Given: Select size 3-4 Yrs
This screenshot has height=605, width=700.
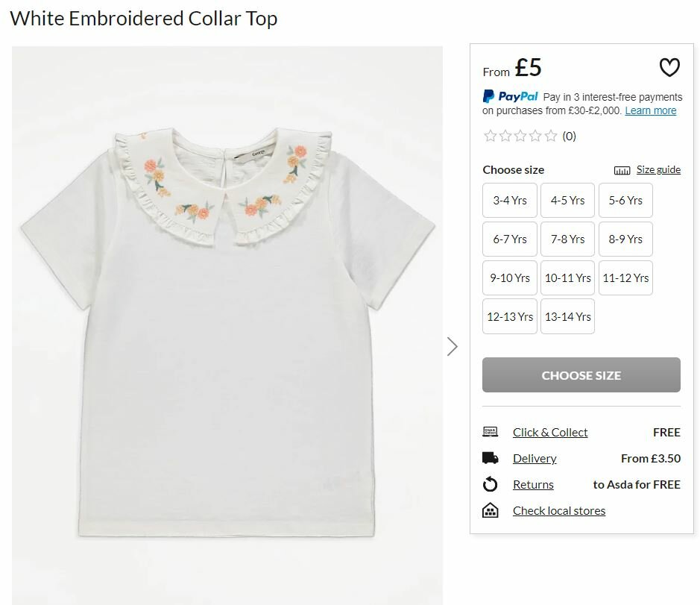Looking at the screenshot, I should coord(510,201).
